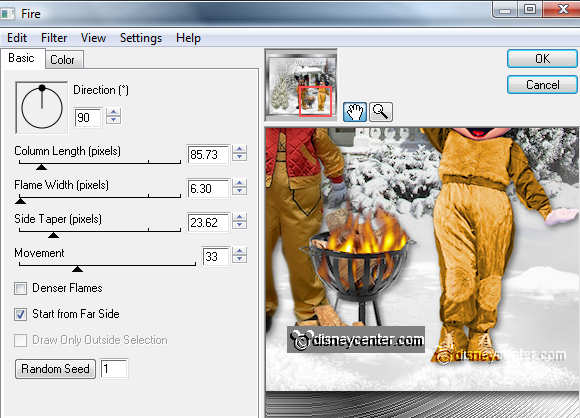Decrease Side Taper with down arrow
The width and height of the screenshot is (580, 418).
[240, 225]
